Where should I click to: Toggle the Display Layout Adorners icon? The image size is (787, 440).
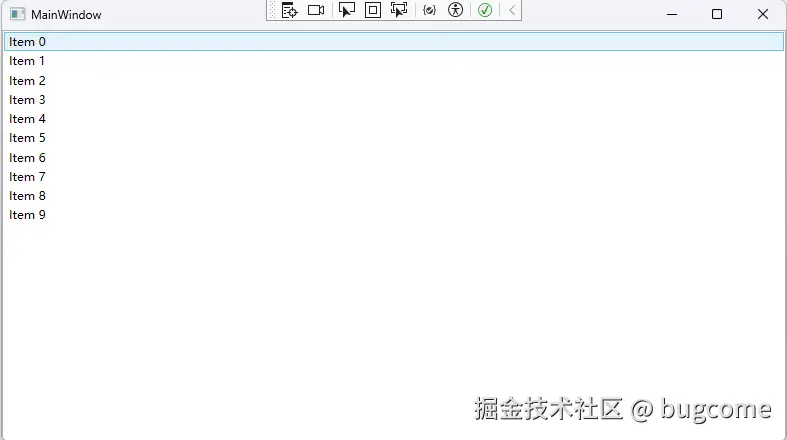(373, 10)
